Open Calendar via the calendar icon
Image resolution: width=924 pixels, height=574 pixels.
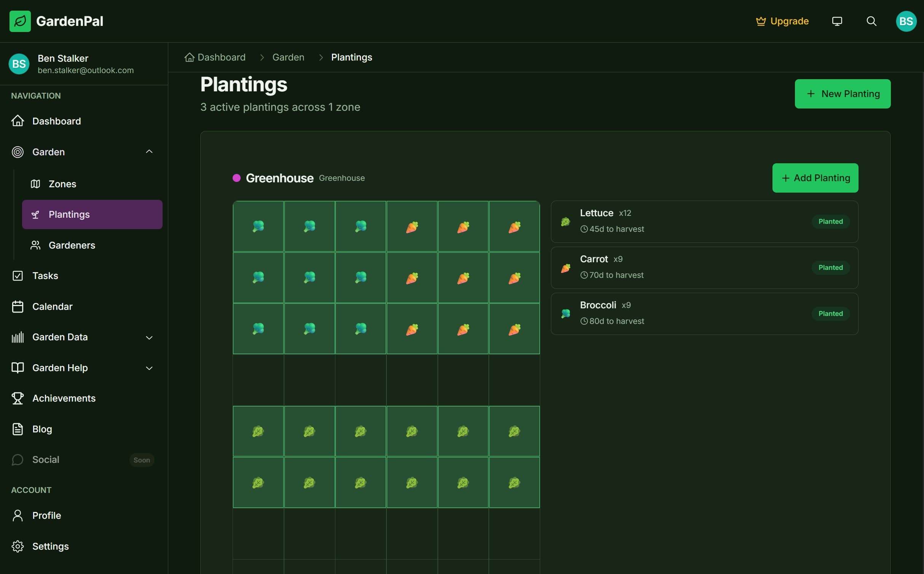(x=18, y=306)
